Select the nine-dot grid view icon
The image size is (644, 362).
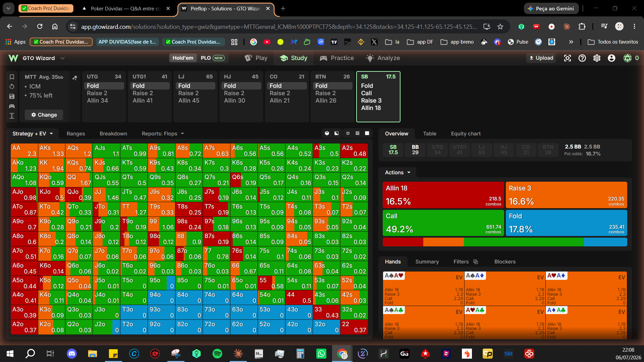tap(358, 133)
